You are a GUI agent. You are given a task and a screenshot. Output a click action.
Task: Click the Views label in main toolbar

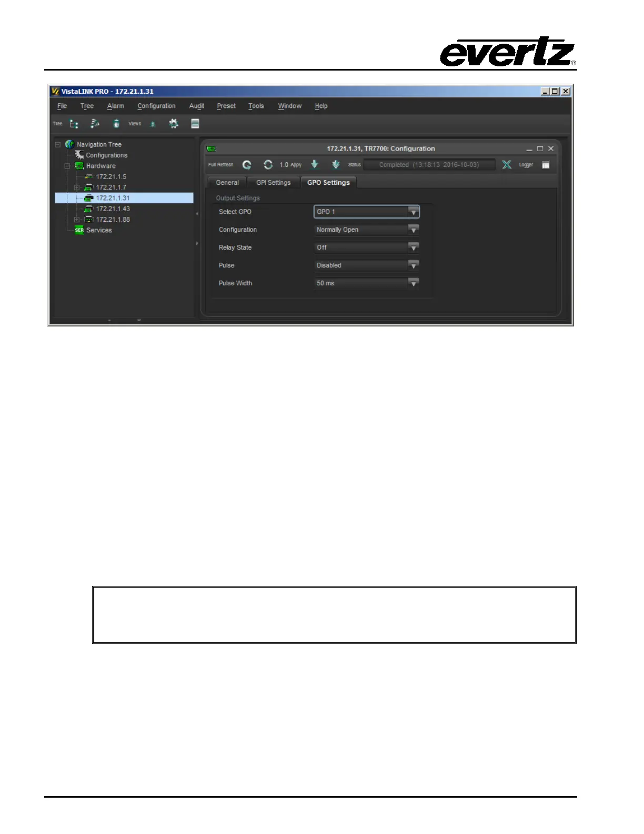(x=135, y=124)
